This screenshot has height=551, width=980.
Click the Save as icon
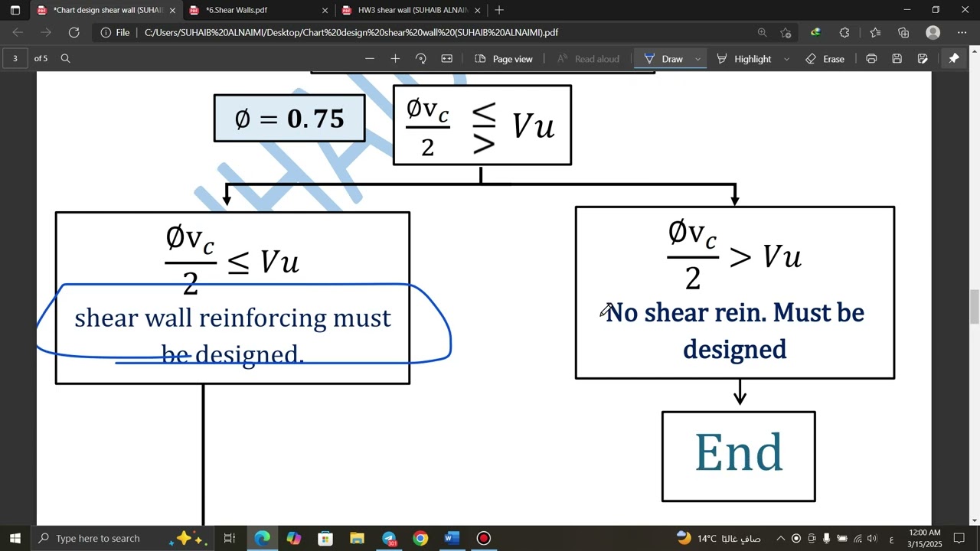923,59
